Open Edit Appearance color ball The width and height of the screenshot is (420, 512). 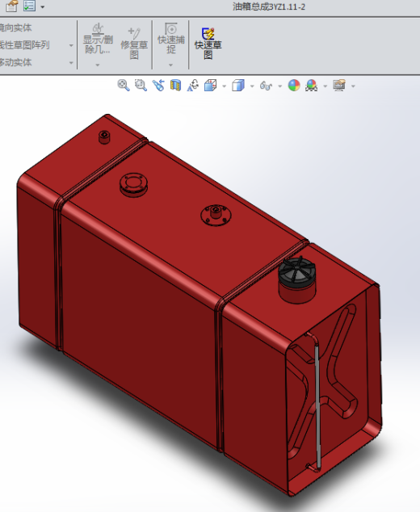pos(294,86)
